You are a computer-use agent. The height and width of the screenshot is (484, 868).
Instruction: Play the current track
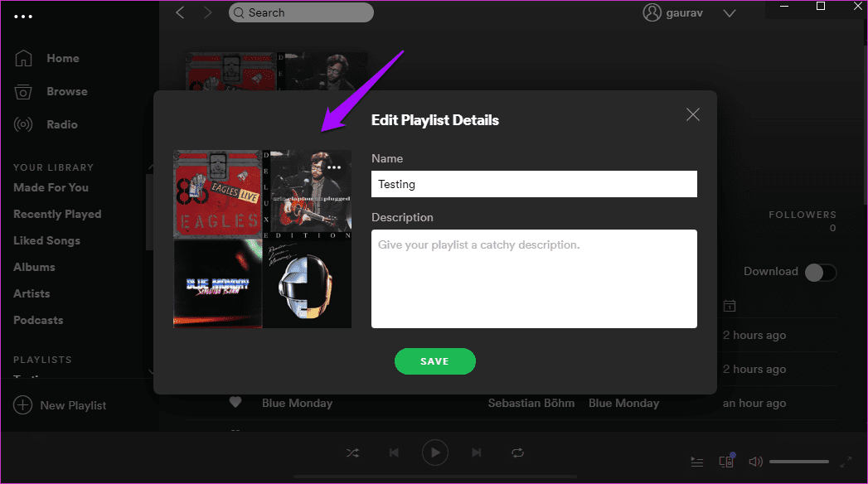(435, 453)
